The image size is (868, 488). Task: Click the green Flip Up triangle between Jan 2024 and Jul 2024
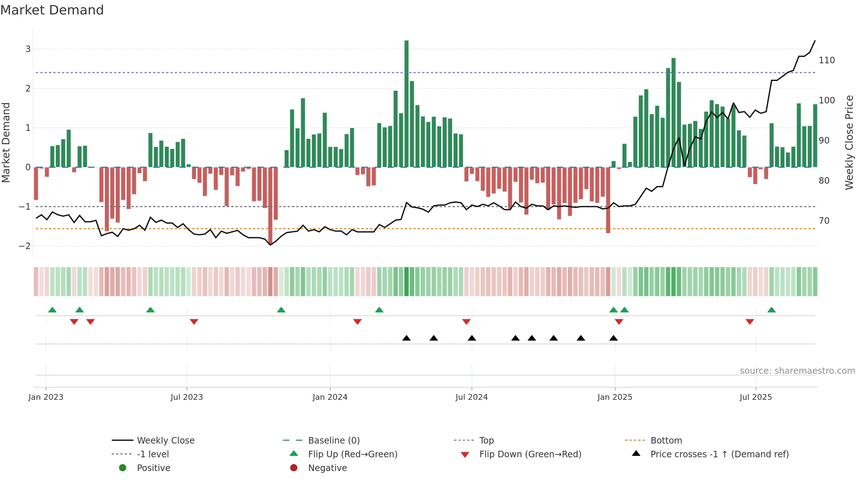(379, 310)
